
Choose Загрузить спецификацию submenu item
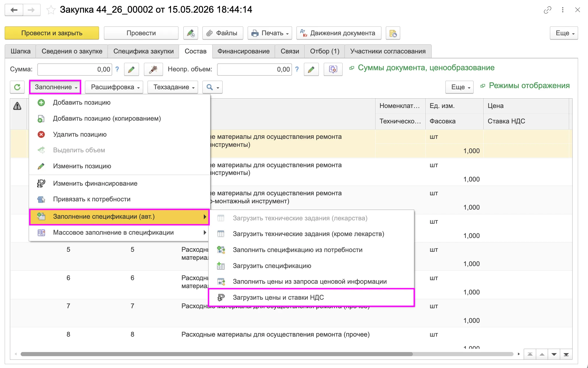click(x=311, y=266)
